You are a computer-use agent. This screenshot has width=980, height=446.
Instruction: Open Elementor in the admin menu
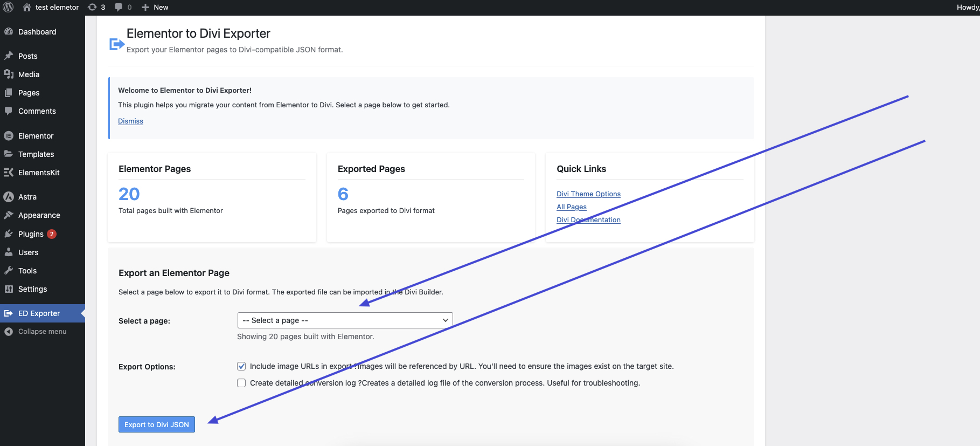[x=36, y=136]
